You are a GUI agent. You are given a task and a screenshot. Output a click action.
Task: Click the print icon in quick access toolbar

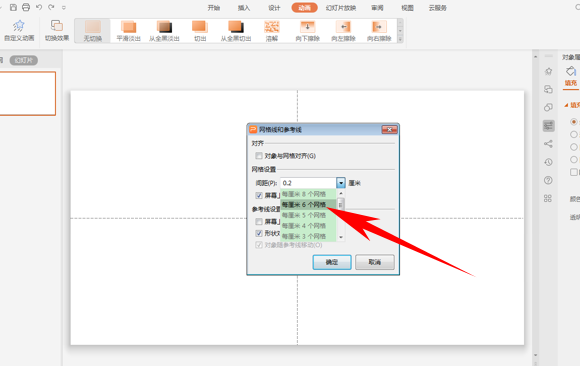(x=26, y=7)
